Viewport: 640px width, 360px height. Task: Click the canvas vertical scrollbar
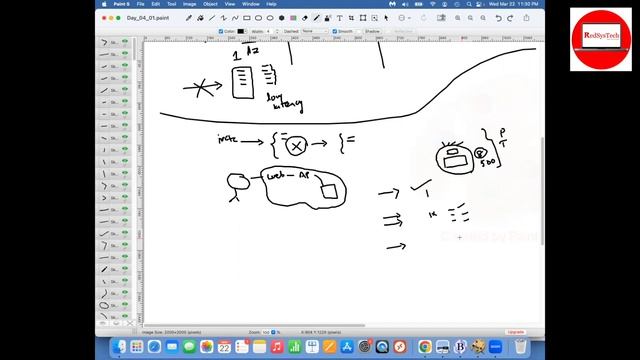[x=542, y=191]
